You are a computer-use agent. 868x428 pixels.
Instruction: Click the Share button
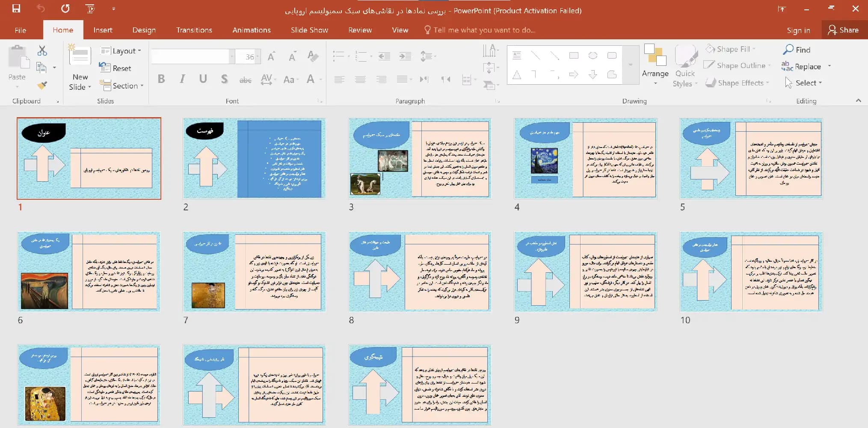pos(843,30)
